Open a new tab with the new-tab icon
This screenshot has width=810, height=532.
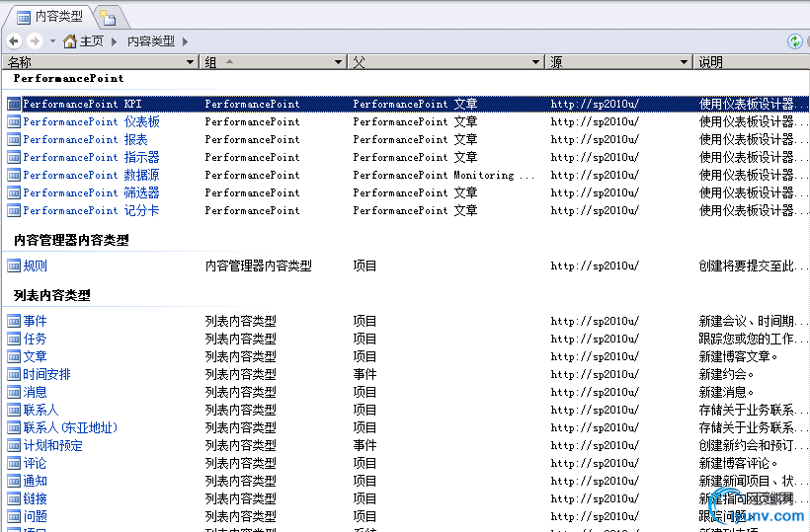pos(108,18)
